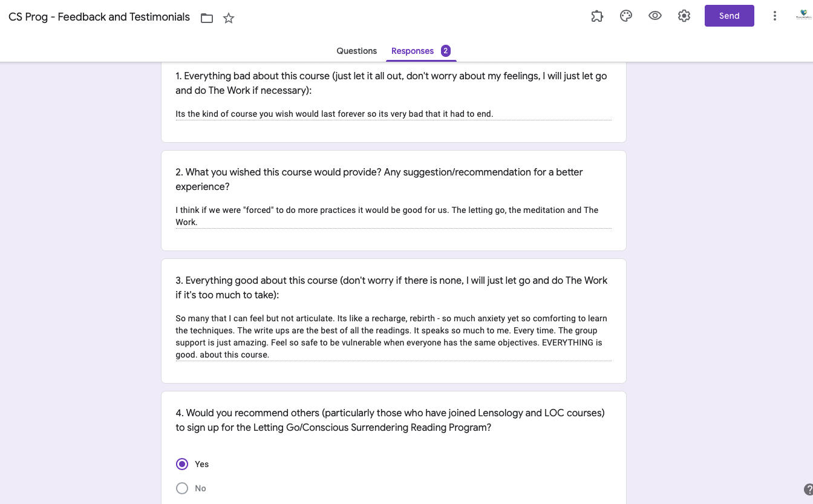Preview the form with eye icon
813x504 pixels.
point(655,16)
